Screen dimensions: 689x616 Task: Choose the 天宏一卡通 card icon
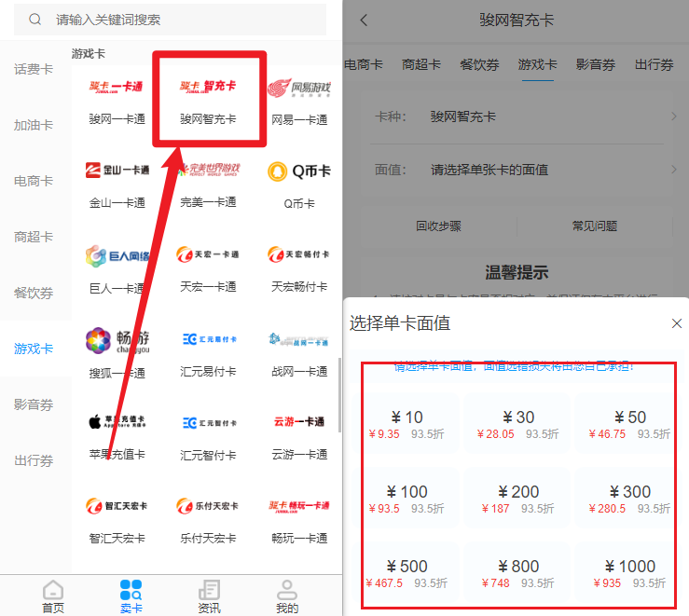[208, 254]
